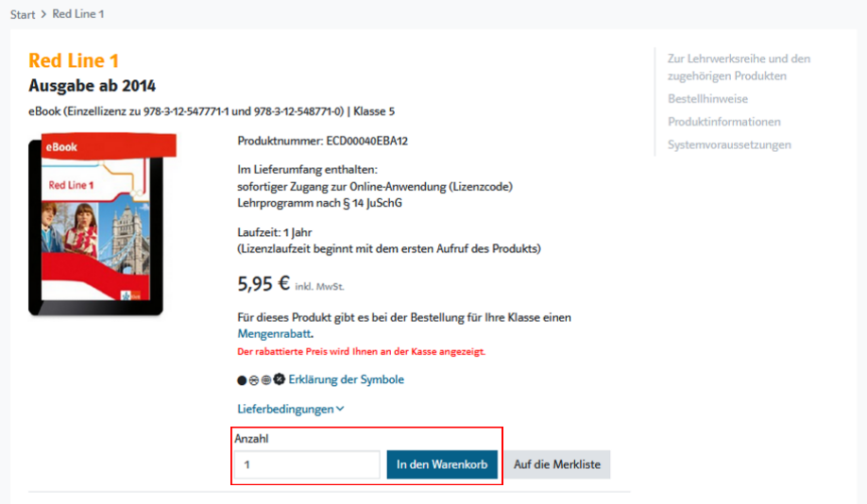Click the percent badge symbol icon
Image resolution: width=867 pixels, height=504 pixels.
click(280, 379)
